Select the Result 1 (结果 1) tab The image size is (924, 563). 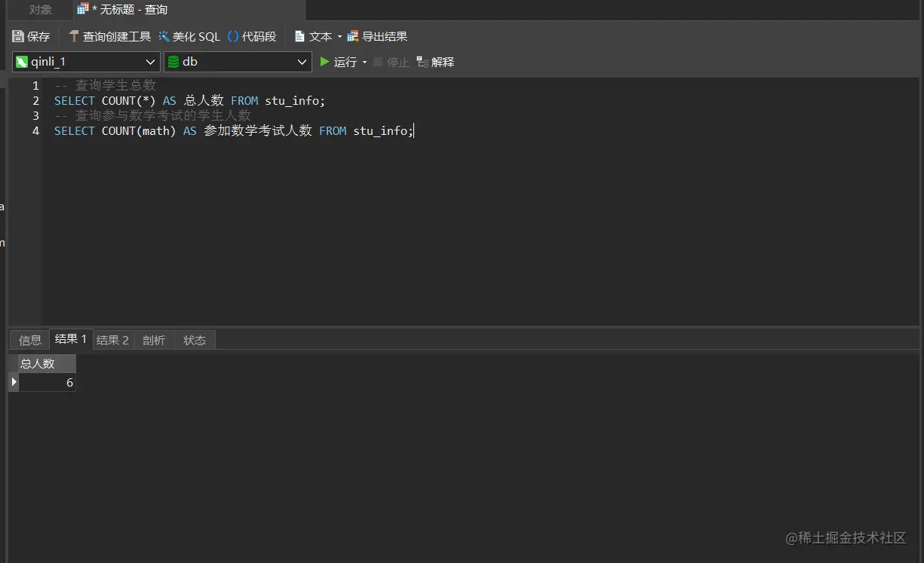71,339
